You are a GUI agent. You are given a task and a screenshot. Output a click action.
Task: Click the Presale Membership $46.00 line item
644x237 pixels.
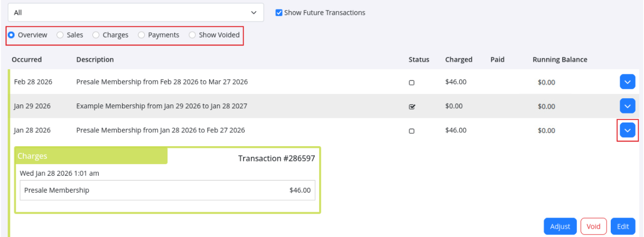[x=167, y=191]
